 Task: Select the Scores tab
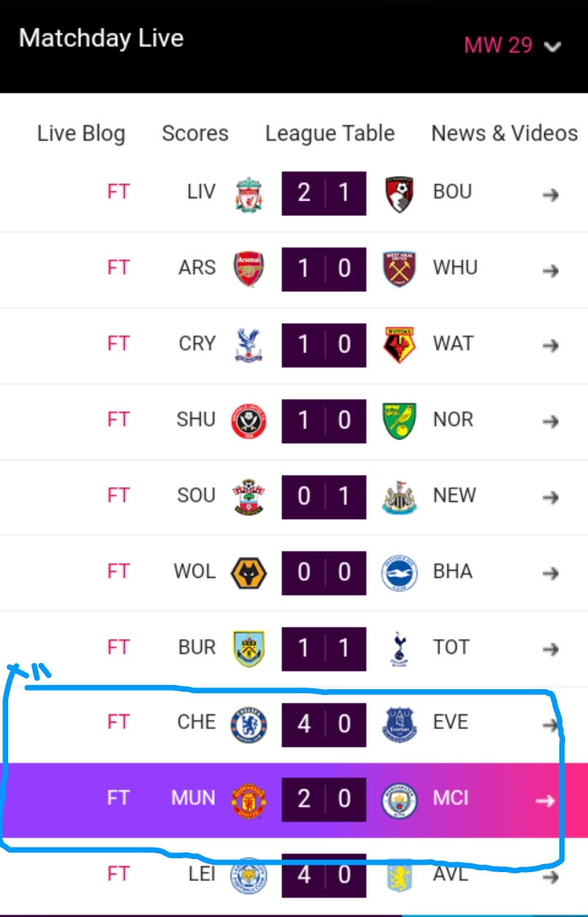pos(195,134)
